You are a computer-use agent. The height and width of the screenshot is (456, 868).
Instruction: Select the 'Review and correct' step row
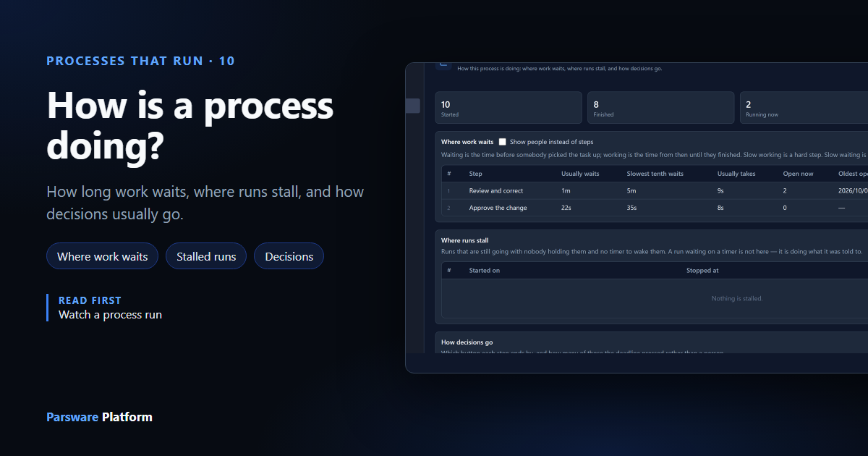click(655, 191)
